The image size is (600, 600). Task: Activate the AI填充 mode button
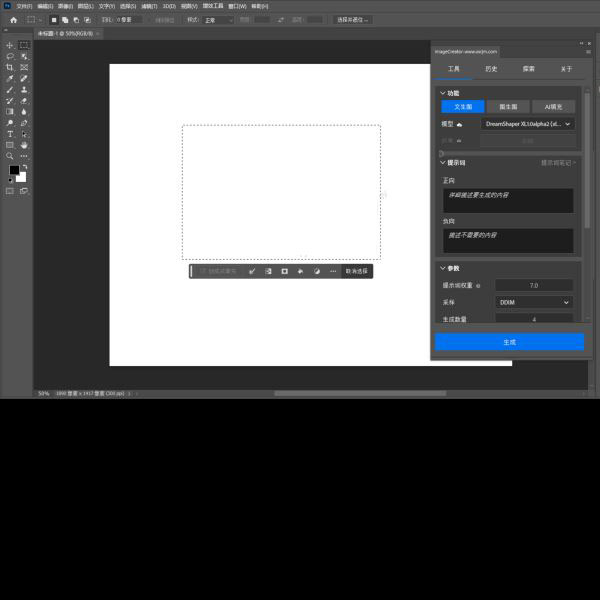pos(553,107)
